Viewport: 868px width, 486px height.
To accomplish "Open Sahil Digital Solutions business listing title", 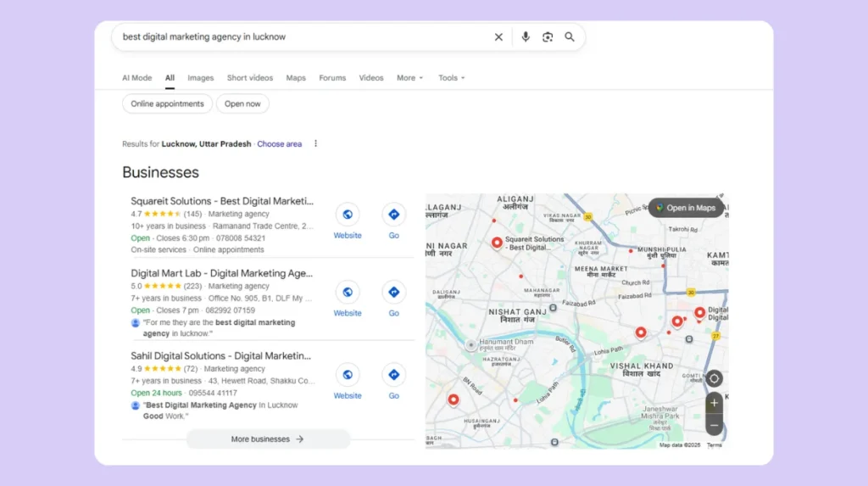I will tap(221, 355).
